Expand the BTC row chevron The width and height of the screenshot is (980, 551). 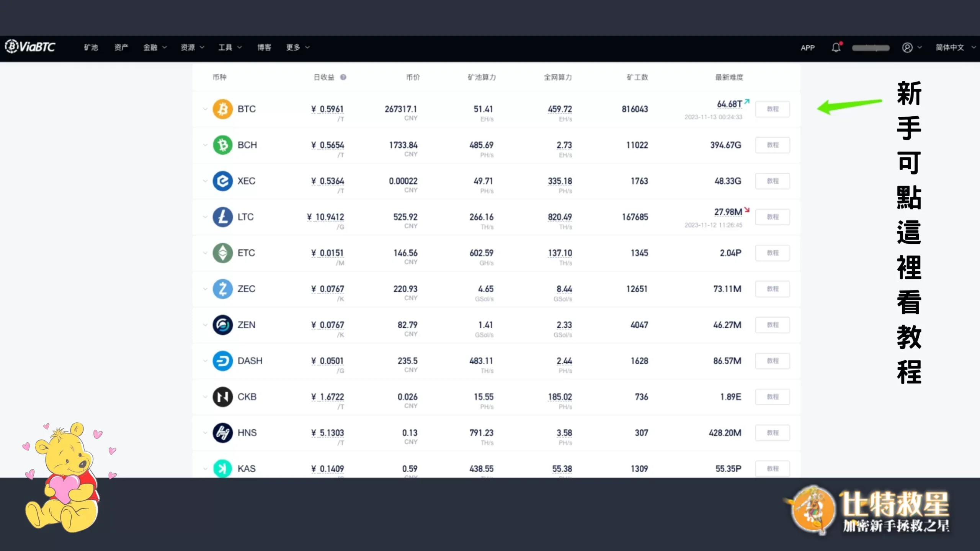205,109
